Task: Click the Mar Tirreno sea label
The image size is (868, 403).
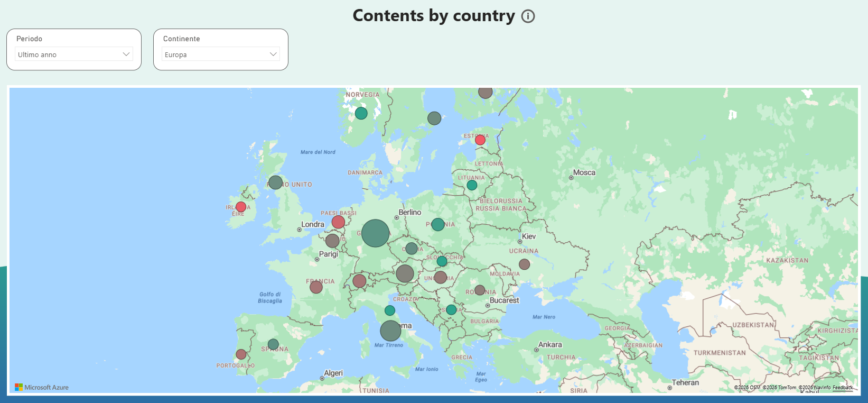Action: pos(389,345)
